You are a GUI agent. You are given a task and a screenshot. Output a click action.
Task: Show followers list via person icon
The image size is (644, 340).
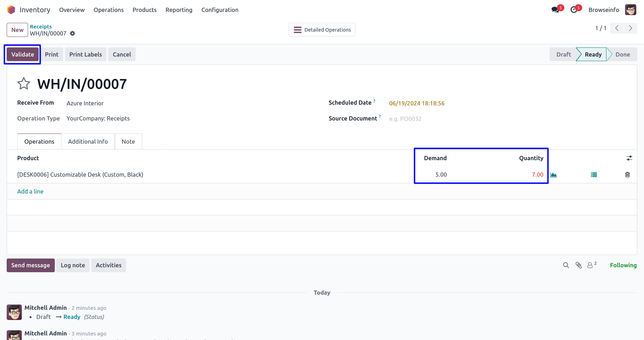tap(591, 266)
